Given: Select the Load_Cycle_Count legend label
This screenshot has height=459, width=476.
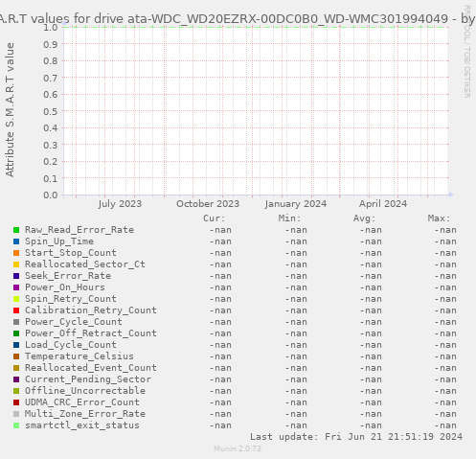Looking at the screenshot, I should [71, 345].
